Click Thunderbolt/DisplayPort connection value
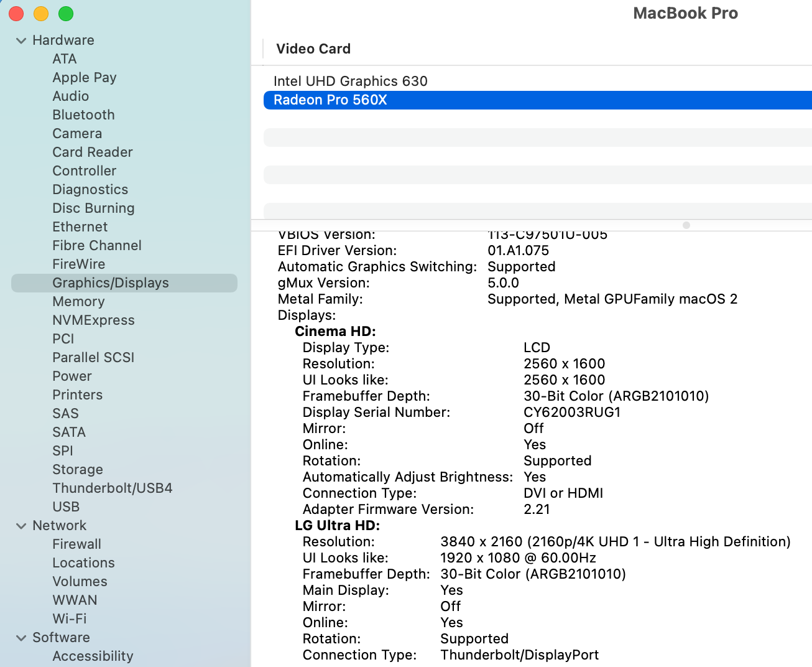 coord(520,655)
